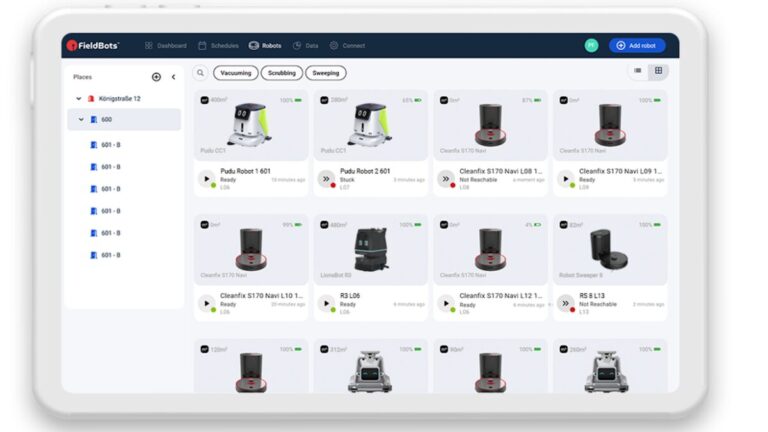Open the PF user avatar
The image size is (768, 432).
point(591,45)
